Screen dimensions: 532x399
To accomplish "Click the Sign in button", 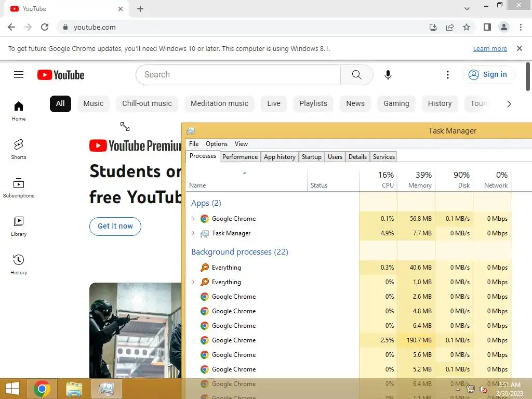I will click(488, 75).
